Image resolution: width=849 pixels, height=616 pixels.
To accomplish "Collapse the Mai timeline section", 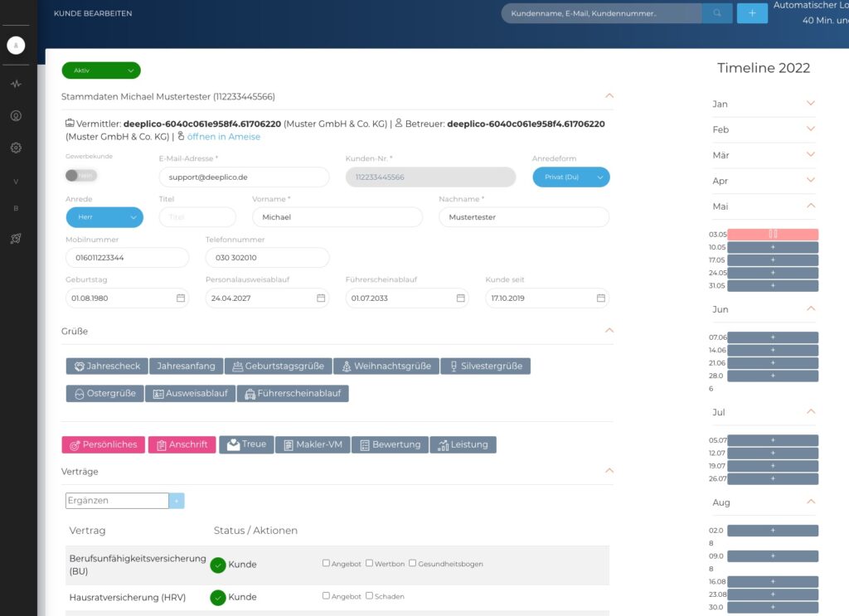I will pyautogui.click(x=810, y=206).
